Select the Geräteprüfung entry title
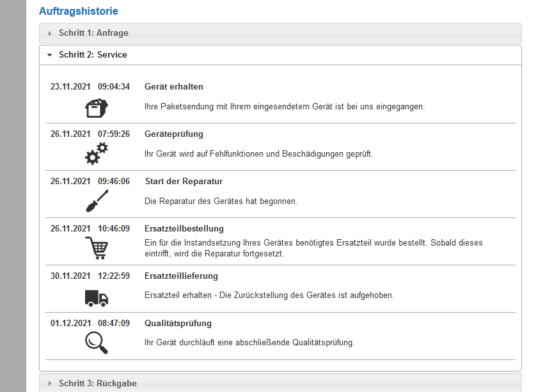Screen dimensions: 536x392 point(173,134)
